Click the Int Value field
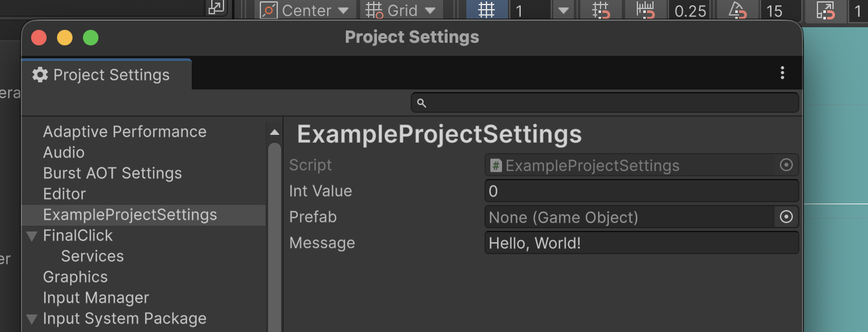868x332 pixels. click(641, 191)
